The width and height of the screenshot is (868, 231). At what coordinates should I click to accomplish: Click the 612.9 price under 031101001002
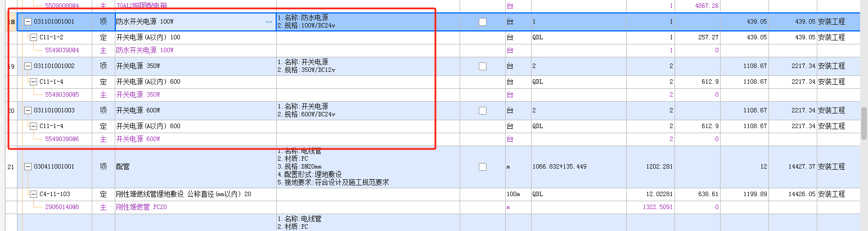tap(710, 82)
